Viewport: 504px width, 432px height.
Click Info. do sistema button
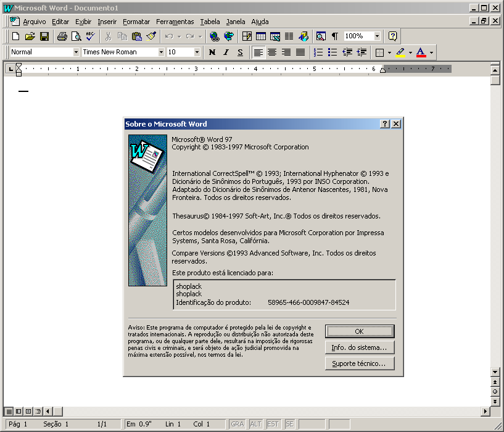360,347
